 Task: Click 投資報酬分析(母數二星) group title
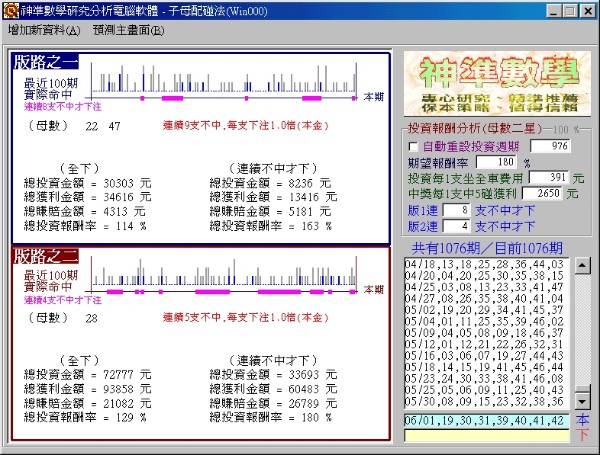pyautogui.click(x=475, y=128)
